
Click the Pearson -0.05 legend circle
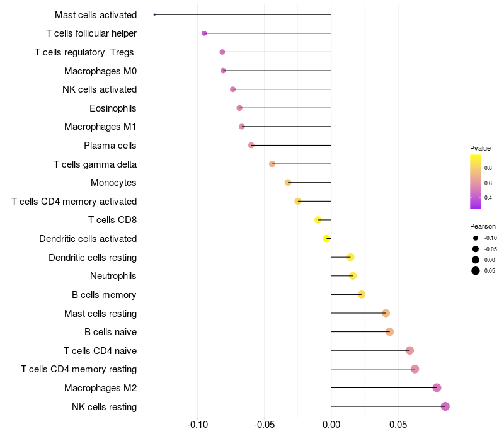[x=476, y=249]
